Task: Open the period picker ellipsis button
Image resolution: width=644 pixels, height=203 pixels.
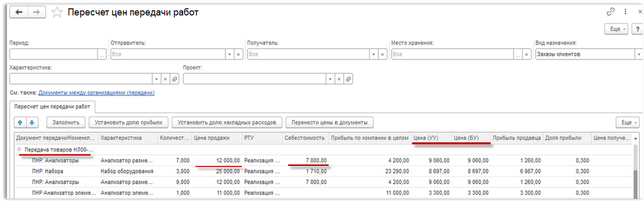Action: tap(102, 54)
